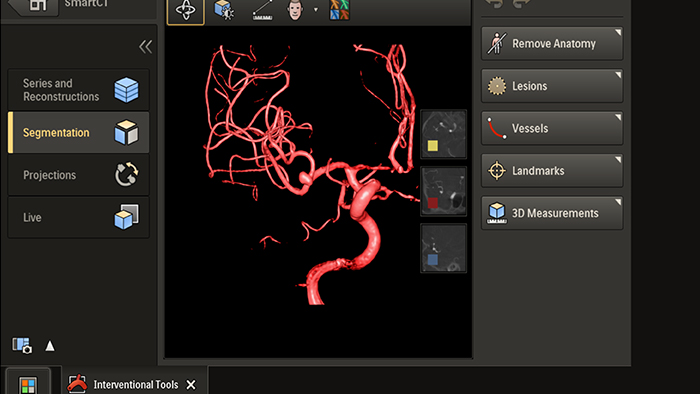Expand the head orientation dropdown arrow
700x394 pixels.
[x=316, y=9]
